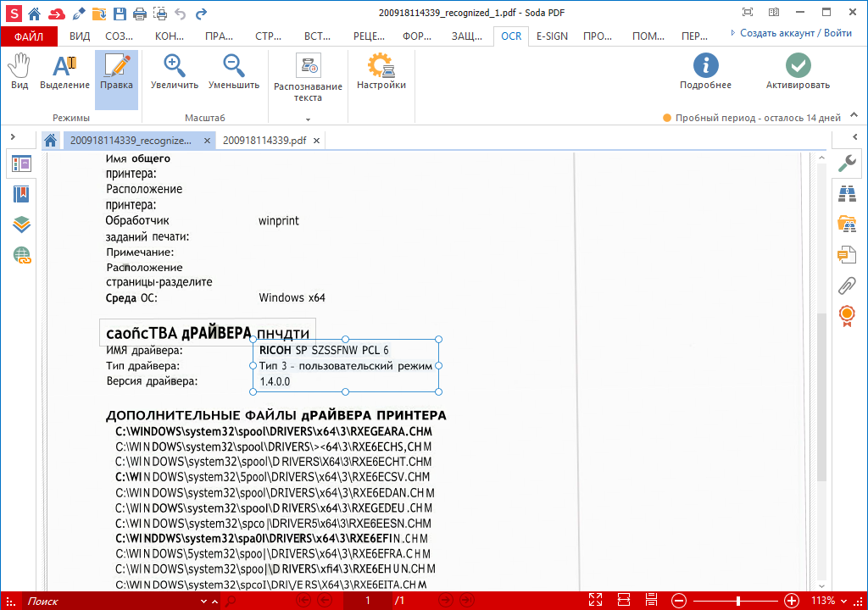Open OCR Настройки gear settings
The image size is (868, 610).
381,73
